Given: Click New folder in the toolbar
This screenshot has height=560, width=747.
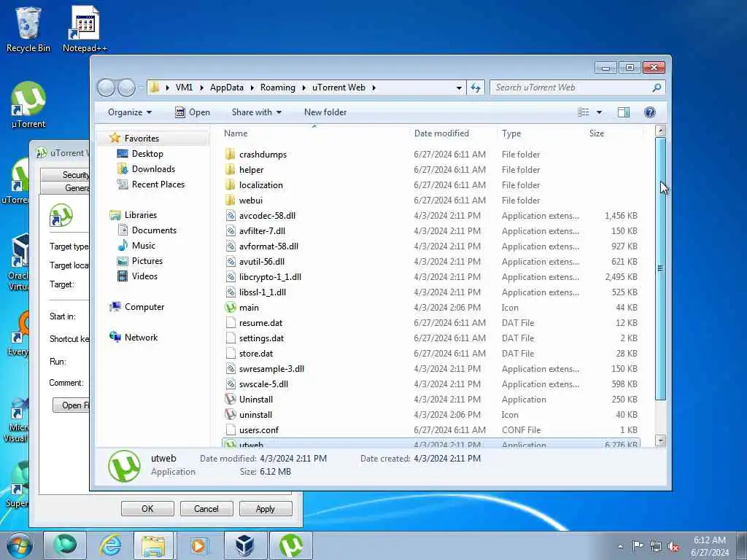Looking at the screenshot, I should pos(325,112).
